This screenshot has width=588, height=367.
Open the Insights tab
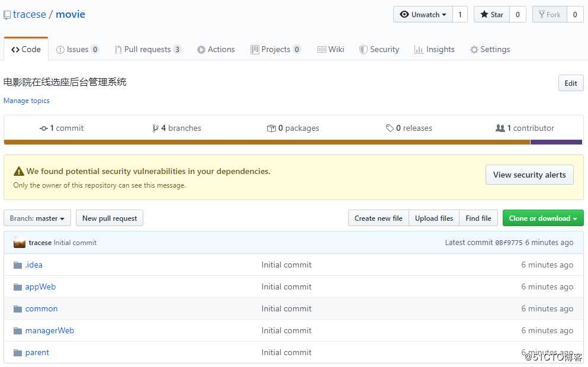pos(435,49)
